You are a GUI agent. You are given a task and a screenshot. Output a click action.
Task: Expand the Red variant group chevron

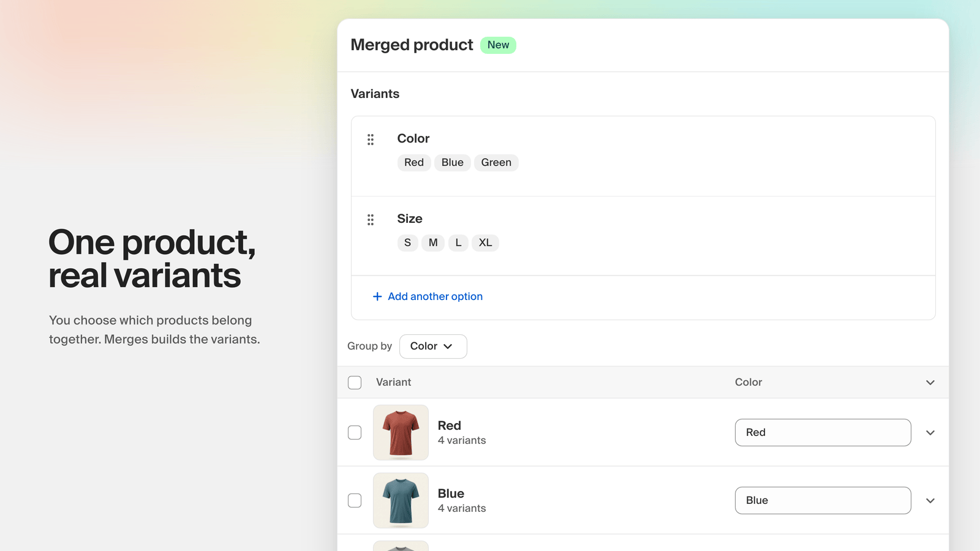point(930,433)
